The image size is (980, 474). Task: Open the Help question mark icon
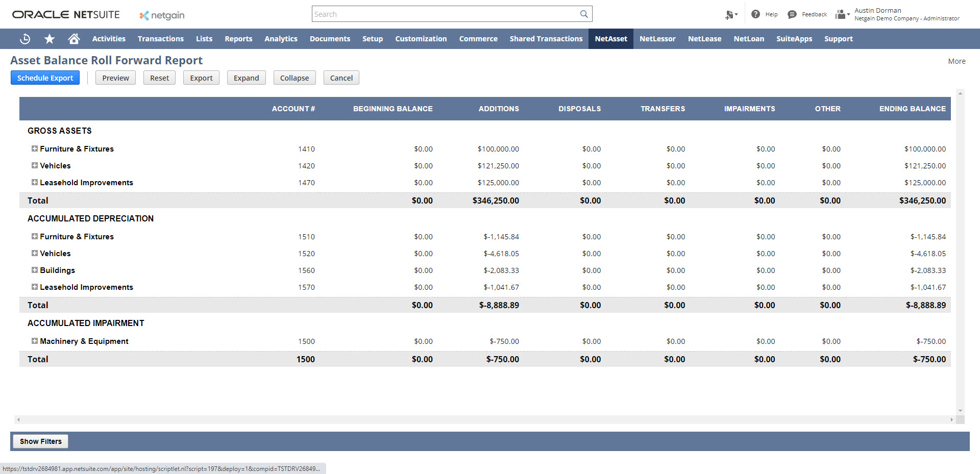point(755,14)
